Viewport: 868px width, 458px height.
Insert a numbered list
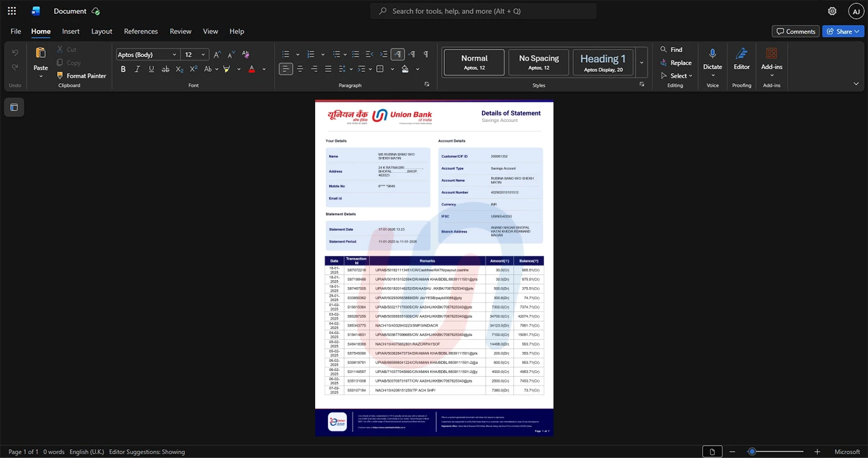pos(311,55)
